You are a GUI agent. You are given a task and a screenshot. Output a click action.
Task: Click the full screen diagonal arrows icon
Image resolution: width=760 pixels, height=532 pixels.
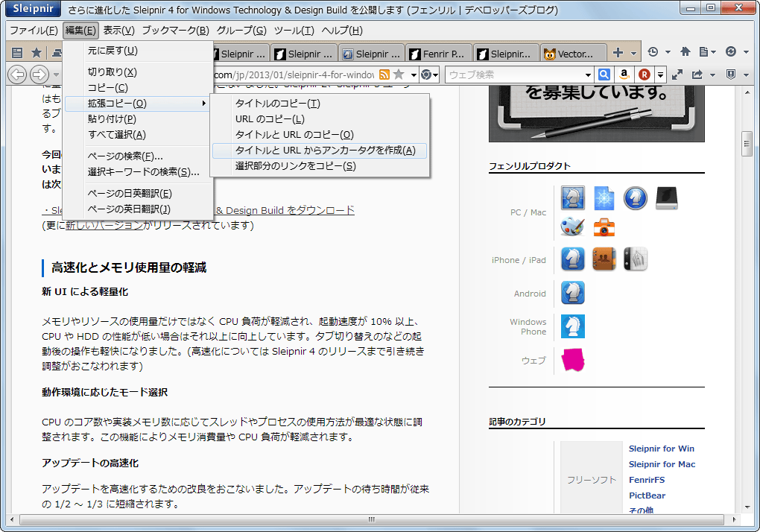[677, 75]
